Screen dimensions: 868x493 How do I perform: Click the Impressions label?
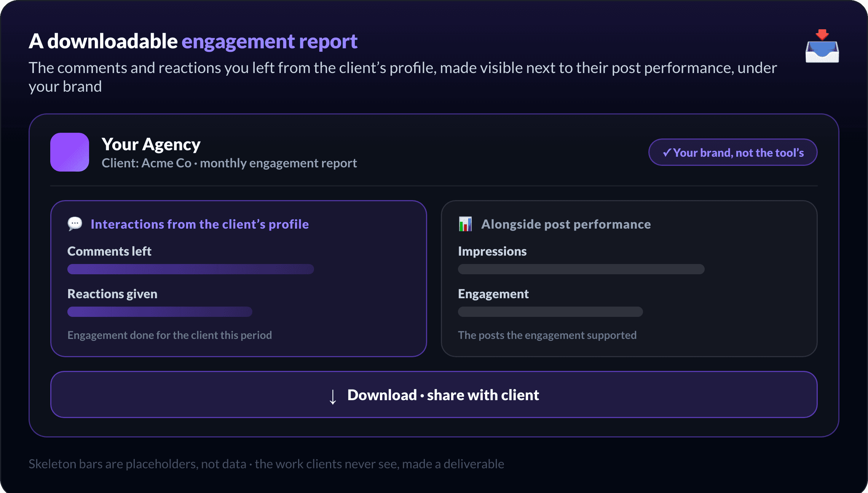pos(492,251)
